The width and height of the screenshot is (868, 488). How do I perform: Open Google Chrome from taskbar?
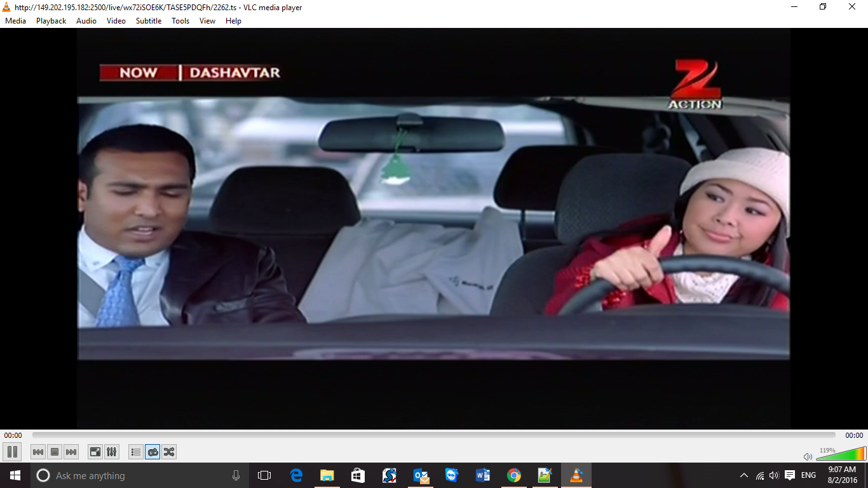514,475
